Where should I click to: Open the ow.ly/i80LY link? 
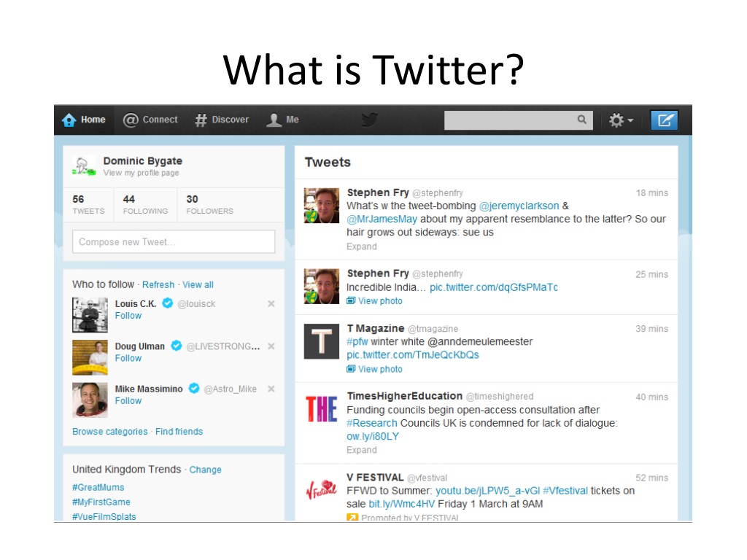[373, 436]
